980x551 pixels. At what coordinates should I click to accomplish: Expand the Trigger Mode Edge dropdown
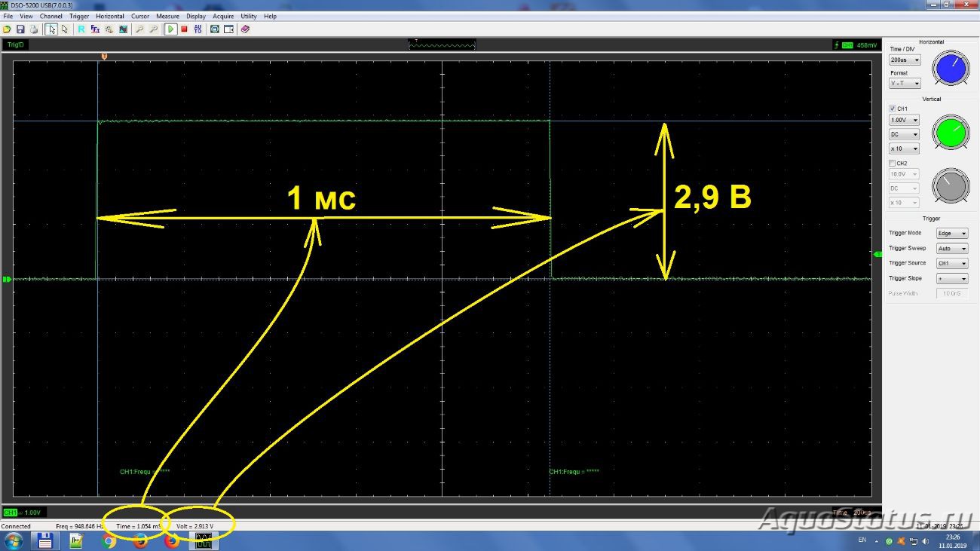952,234
